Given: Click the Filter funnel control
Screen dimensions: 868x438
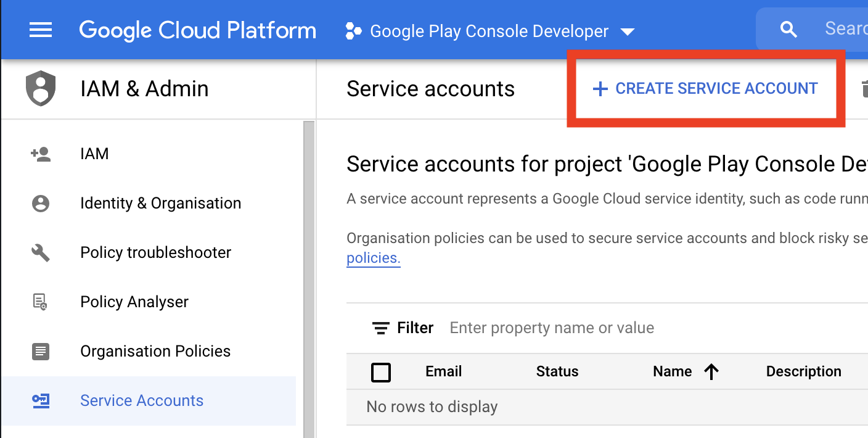Looking at the screenshot, I should (x=382, y=328).
